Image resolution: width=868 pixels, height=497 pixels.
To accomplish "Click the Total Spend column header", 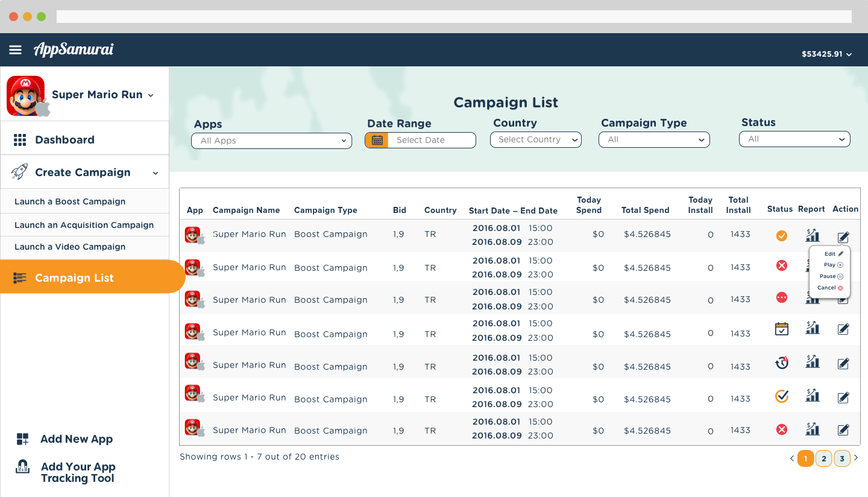I will pos(645,211).
